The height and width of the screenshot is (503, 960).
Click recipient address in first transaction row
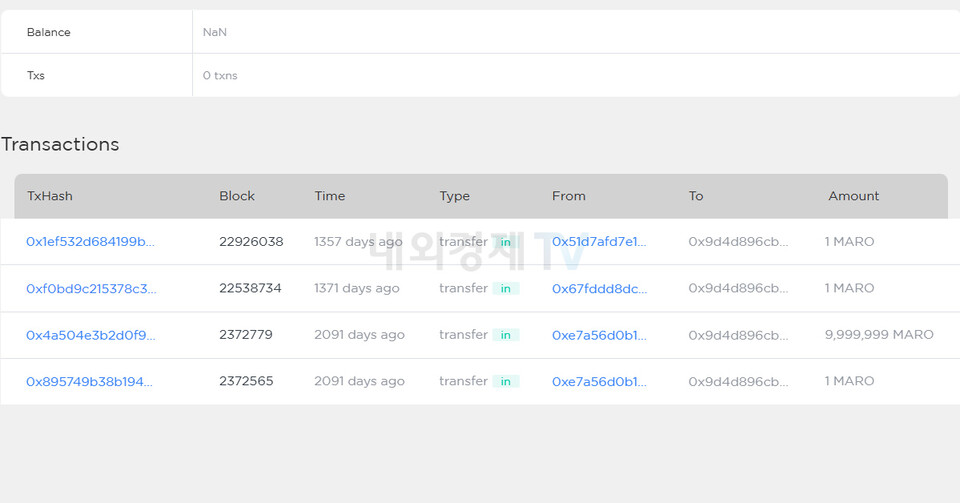click(738, 242)
